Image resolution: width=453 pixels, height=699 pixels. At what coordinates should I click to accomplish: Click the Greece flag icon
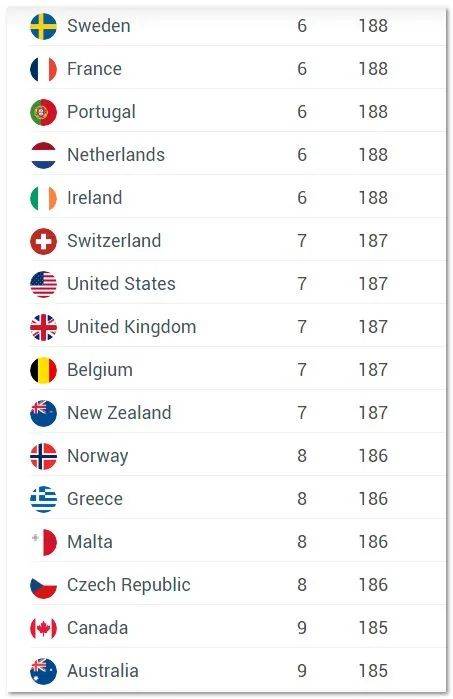coord(43,499)
